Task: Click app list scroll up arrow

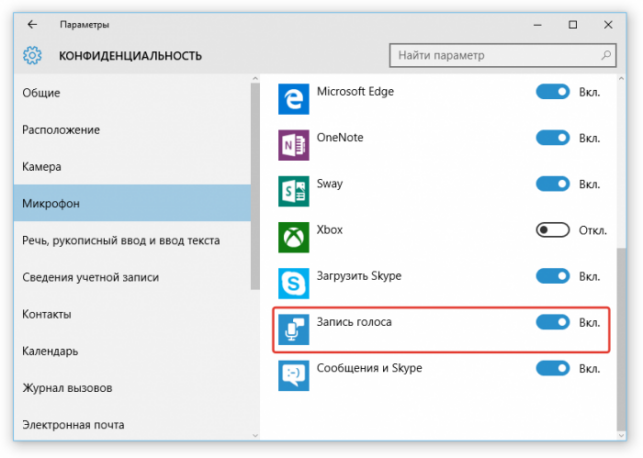Action: tap(621, 78)
